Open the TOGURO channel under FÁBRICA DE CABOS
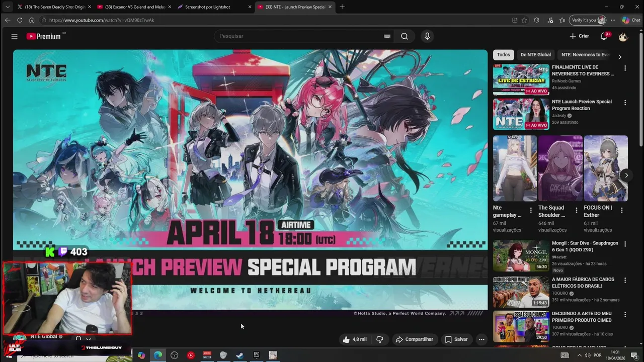 (x=560, y=293)
